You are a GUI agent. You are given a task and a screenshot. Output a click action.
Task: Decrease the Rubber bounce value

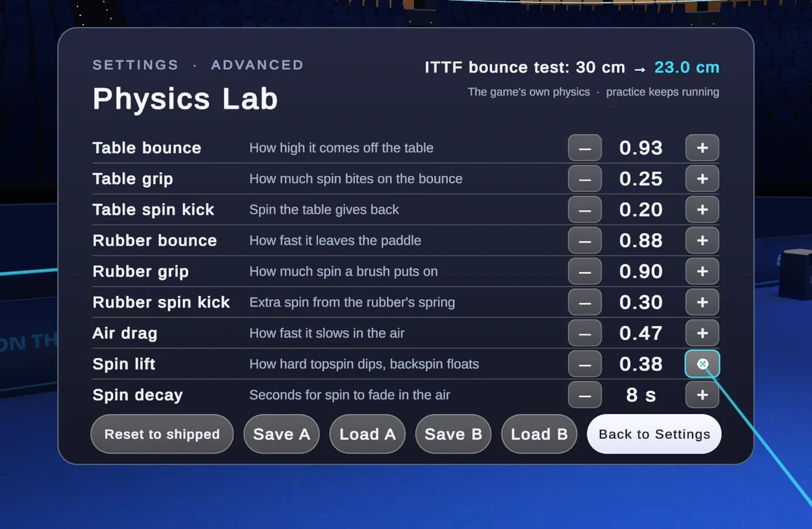click(x=585, y=241)
